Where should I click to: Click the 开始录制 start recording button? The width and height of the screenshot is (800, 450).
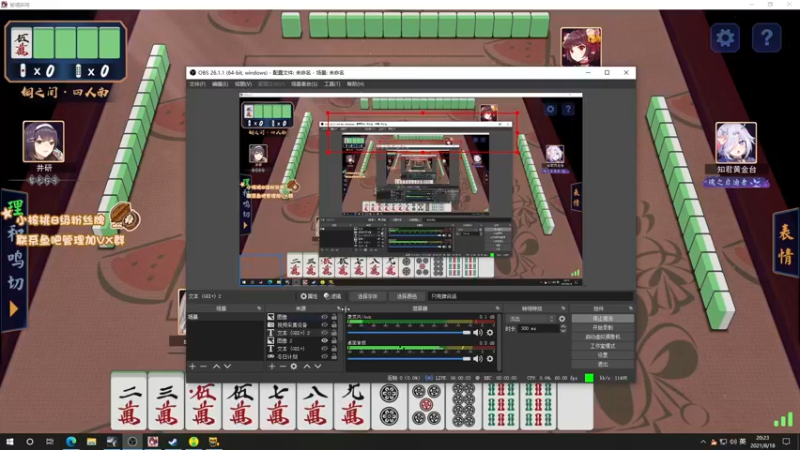coord(603,328)
